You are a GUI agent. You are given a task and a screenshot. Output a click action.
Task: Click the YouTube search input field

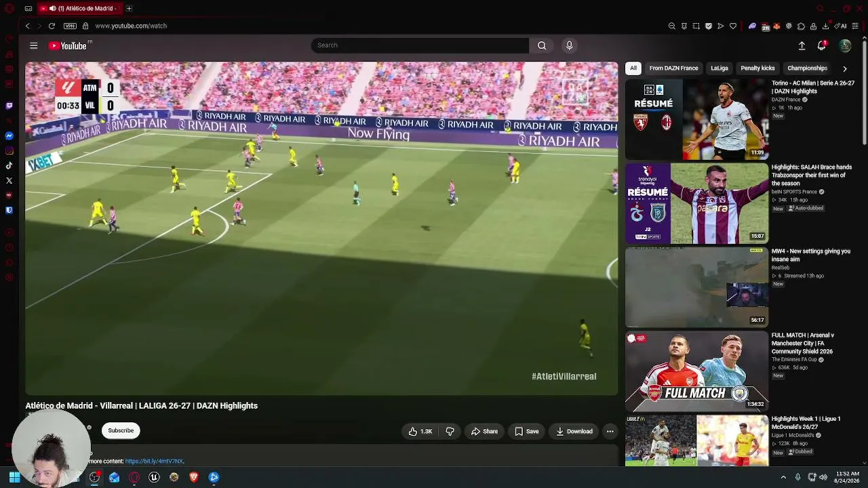[420, 45]
